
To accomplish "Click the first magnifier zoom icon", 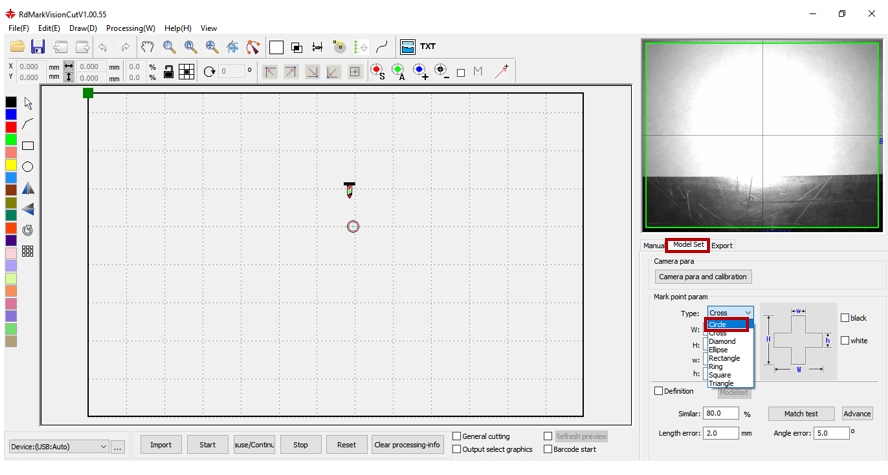I will click(x=169, y=46).
